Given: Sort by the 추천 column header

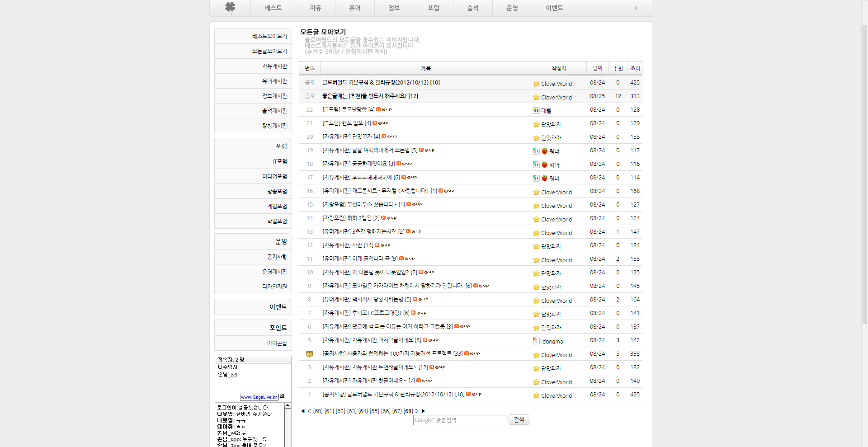Looking at the screenshot, I should coord(618,68).
